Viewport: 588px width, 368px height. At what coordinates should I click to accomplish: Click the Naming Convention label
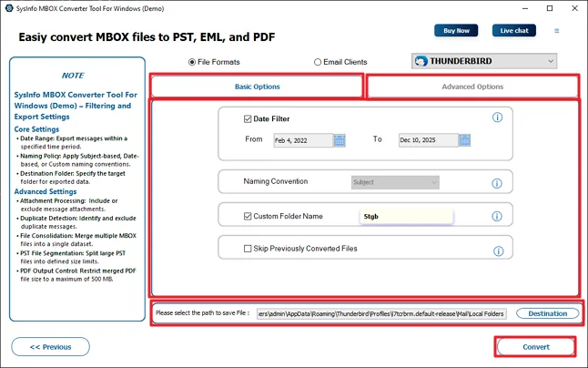(x=276, y=181)
